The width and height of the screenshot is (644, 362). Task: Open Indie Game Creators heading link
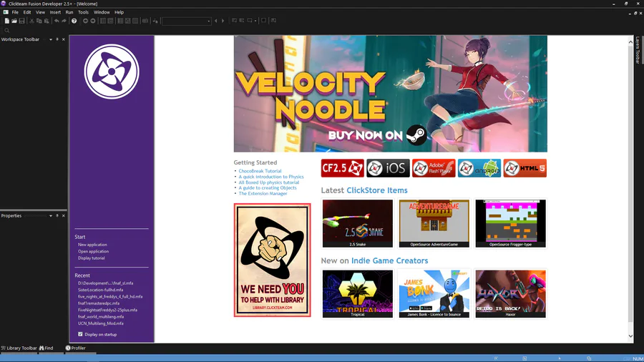pos(390,260)
